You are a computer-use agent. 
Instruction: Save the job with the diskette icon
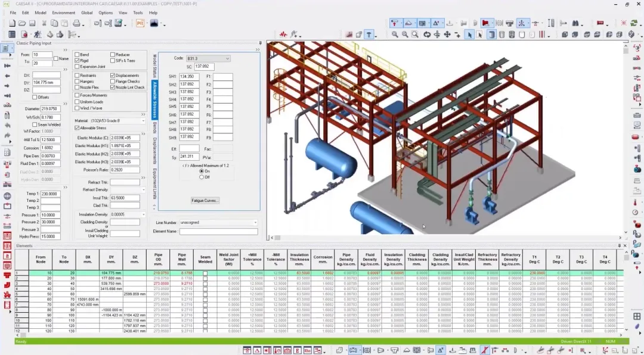pos(32,23)
